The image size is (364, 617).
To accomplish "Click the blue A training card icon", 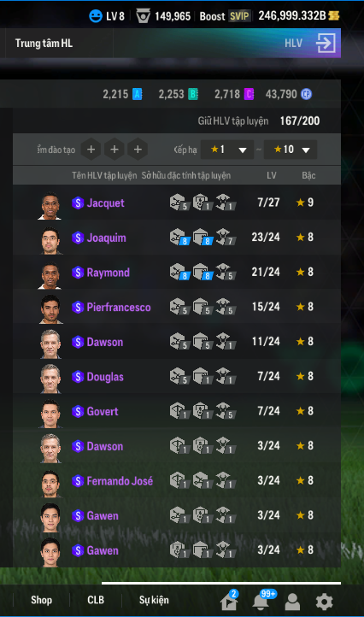I will point(137,94).
